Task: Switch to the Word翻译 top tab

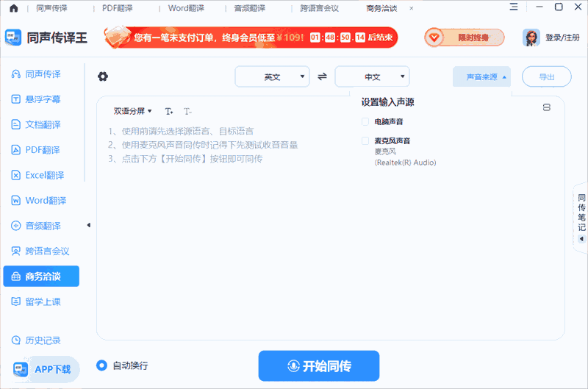Action: (x=186, y=8)
